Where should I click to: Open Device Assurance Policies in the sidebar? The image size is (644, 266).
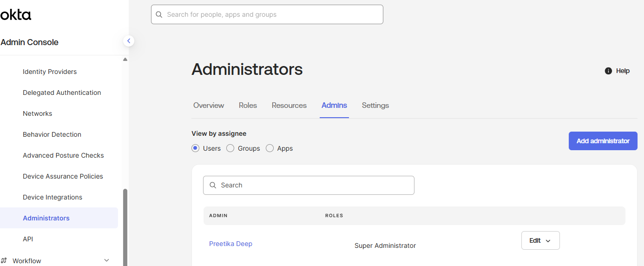pyautogui.click(x=63, y=176)
